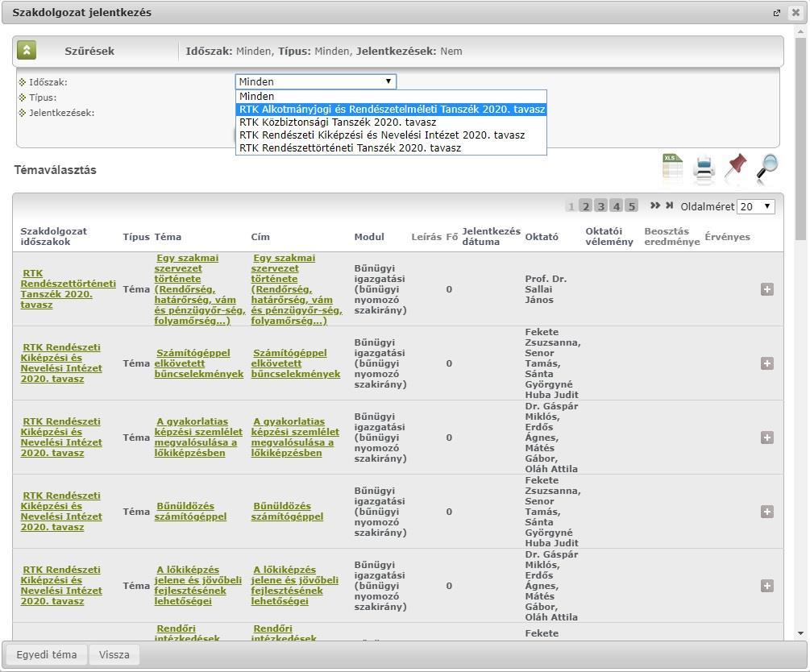Screen dimensions: 810x672
Task: Open A lőkiképzés jelene link in Téma column
Action: 197,586
